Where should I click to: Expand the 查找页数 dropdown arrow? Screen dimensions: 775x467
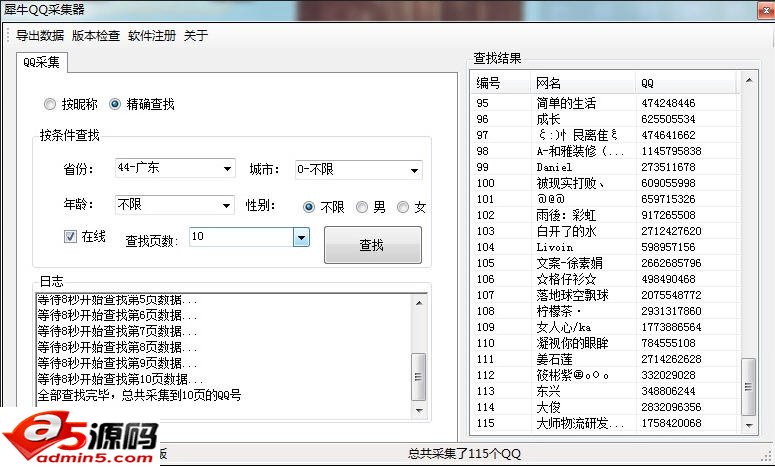[x=301, y=237]
